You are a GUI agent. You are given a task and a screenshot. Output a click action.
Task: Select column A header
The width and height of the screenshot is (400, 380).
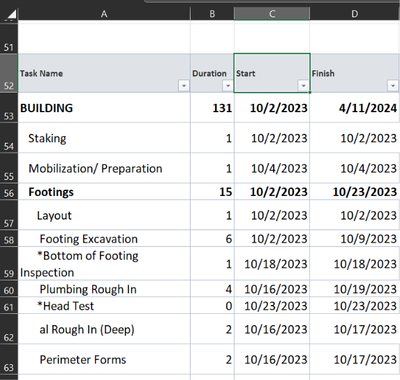coord(104,14)
